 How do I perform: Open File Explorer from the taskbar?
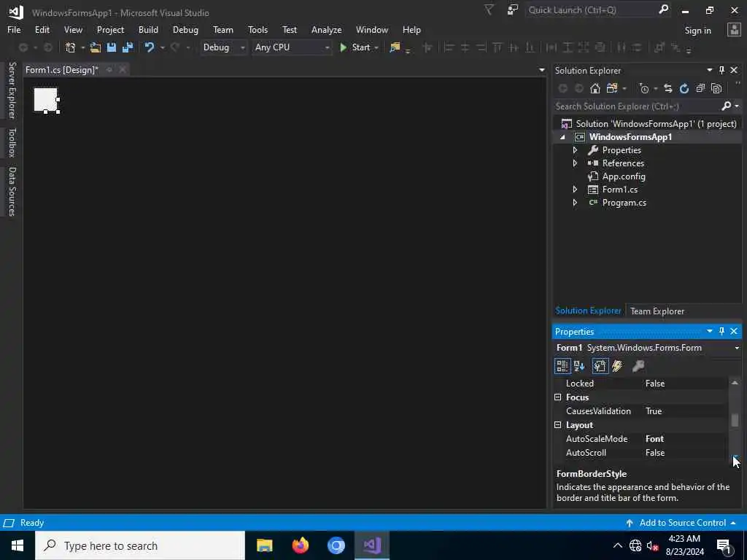pos(264,545)
